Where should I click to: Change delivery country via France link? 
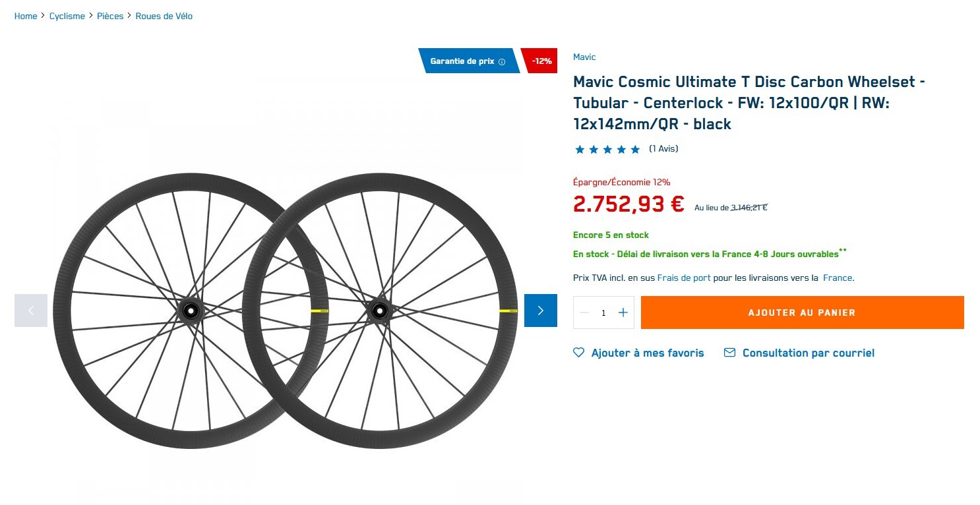click(x=838, y=278)
